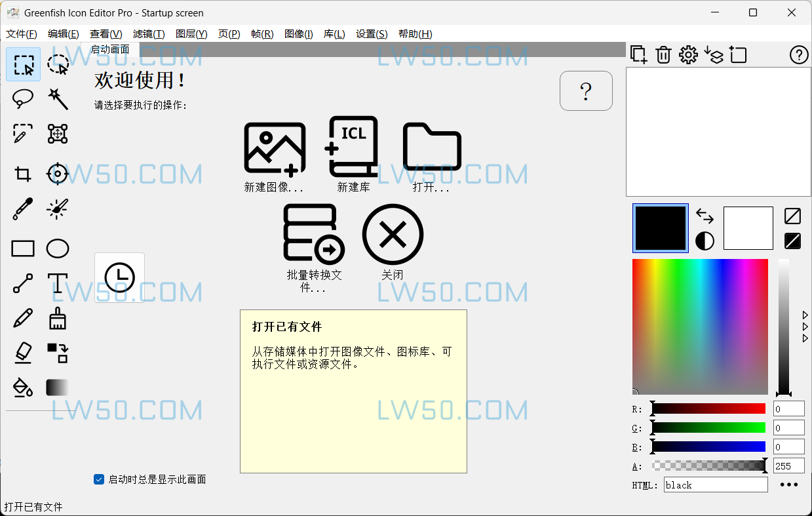The height and width of the screenshot is (516, 812).
Task: Select the Eraser tool
Action: point(22,353)
